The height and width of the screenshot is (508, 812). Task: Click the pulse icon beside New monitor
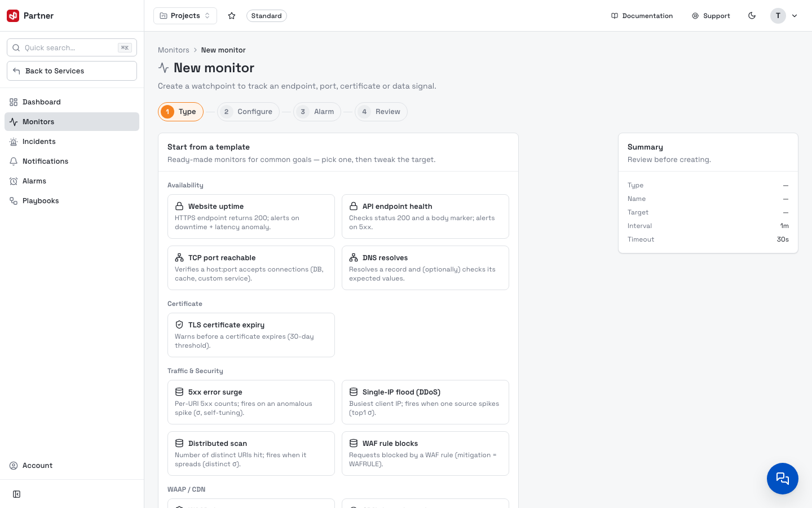(164, 68)
